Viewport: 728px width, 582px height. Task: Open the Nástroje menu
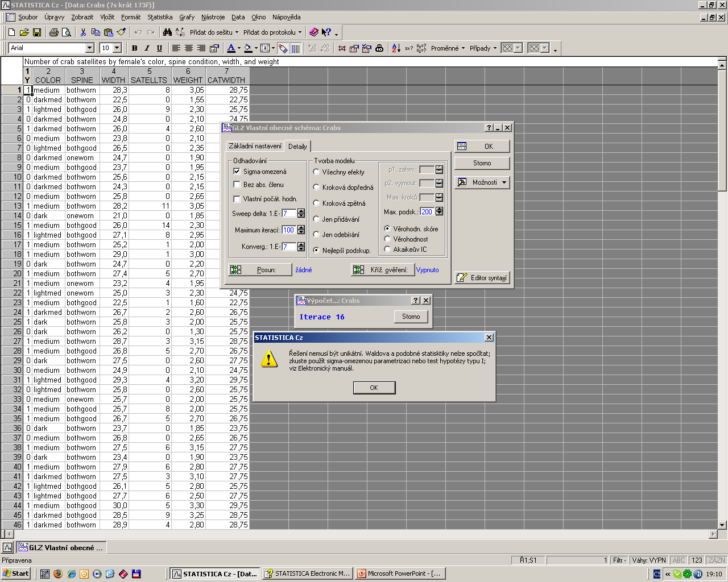coord(213,17)
